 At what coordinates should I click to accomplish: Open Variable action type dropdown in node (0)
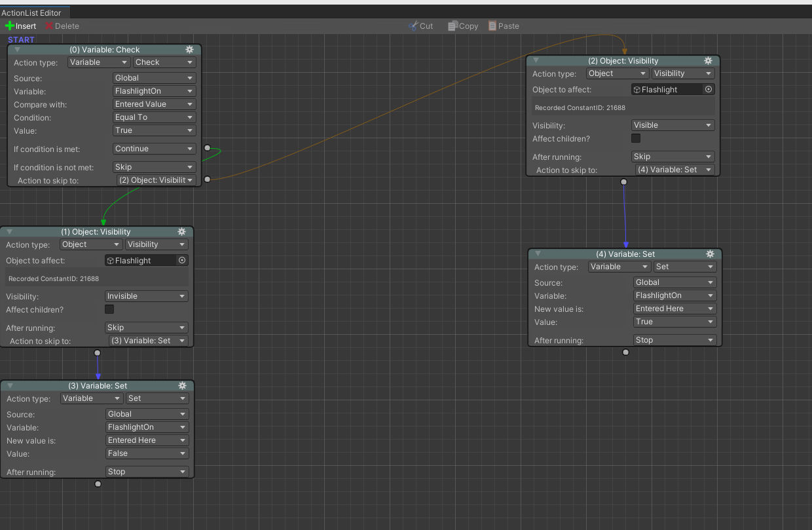(x=99, y=62)
